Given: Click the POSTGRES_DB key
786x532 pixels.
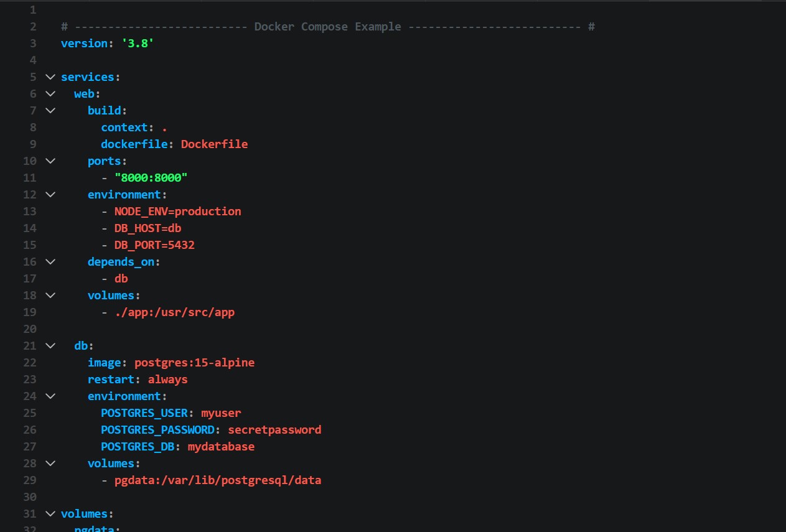Looking at the screenshot, I should [x=138, y=447].
